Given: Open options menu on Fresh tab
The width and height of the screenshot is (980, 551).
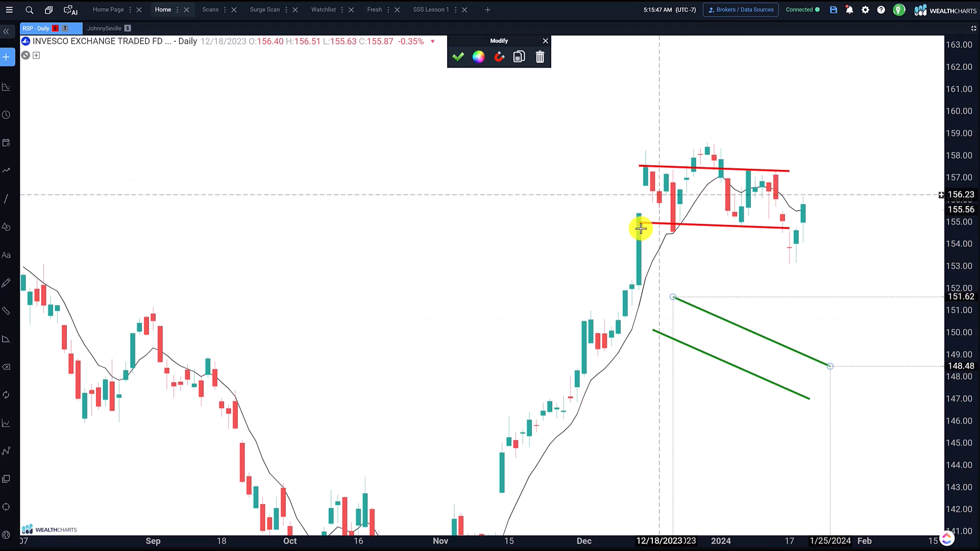Looking at the screenshot, I should click(x=388, y=10).
